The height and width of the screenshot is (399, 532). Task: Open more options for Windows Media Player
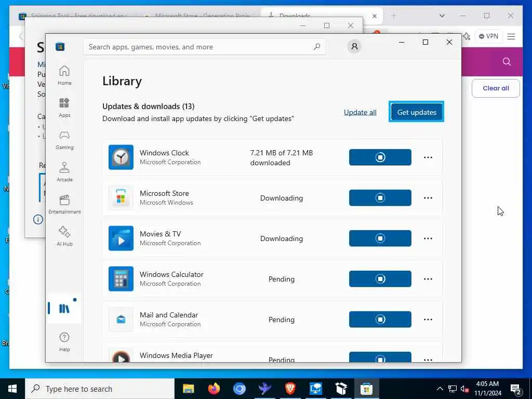click(428, 359)
